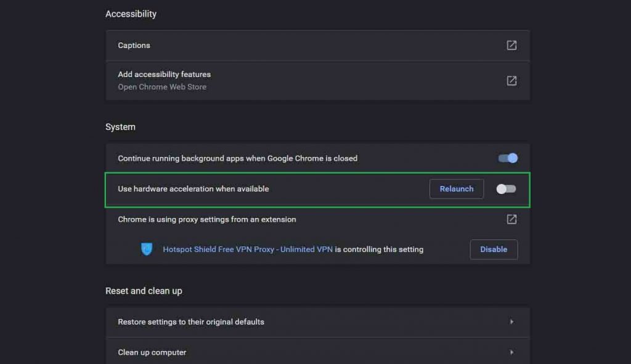
Task: Expand the Clean up computer section
Action: 308,352
